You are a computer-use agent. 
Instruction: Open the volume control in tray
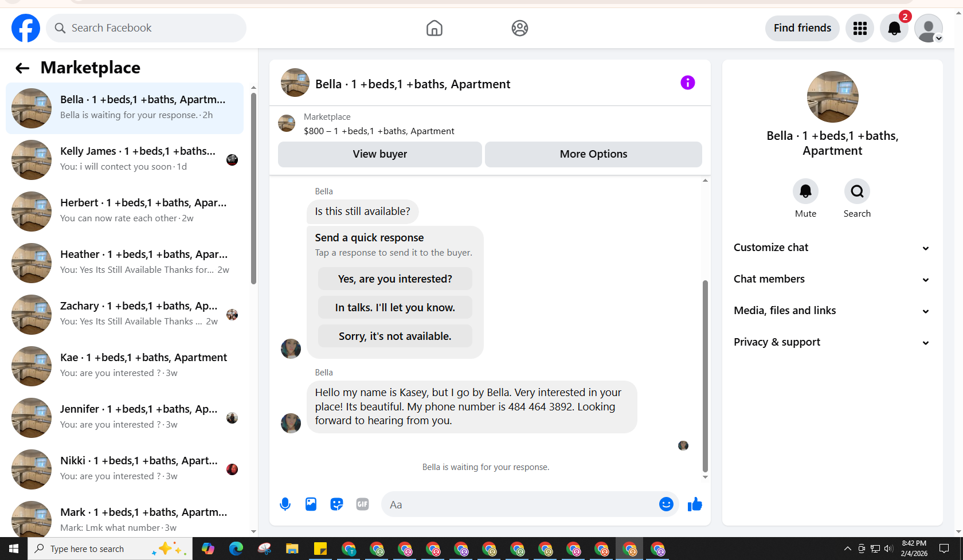coord(888,549)
